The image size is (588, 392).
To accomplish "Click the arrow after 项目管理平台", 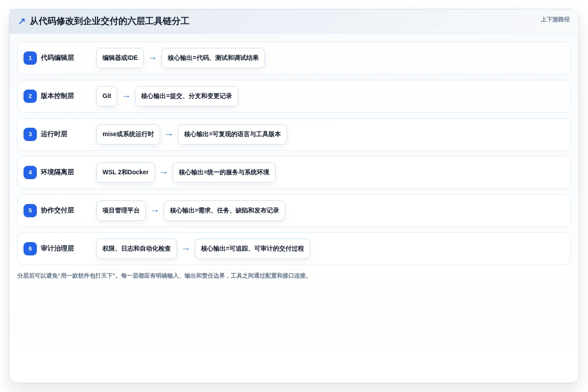I will (155, 211).
